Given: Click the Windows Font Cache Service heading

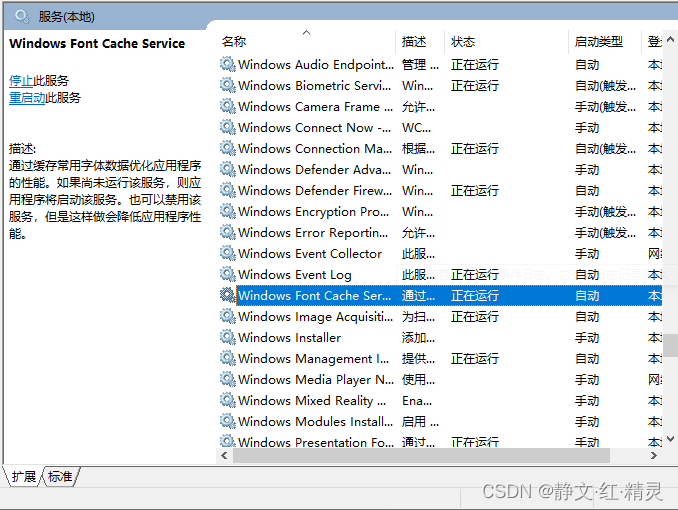Looking at the screenshot, I should [x=97, y=43].
